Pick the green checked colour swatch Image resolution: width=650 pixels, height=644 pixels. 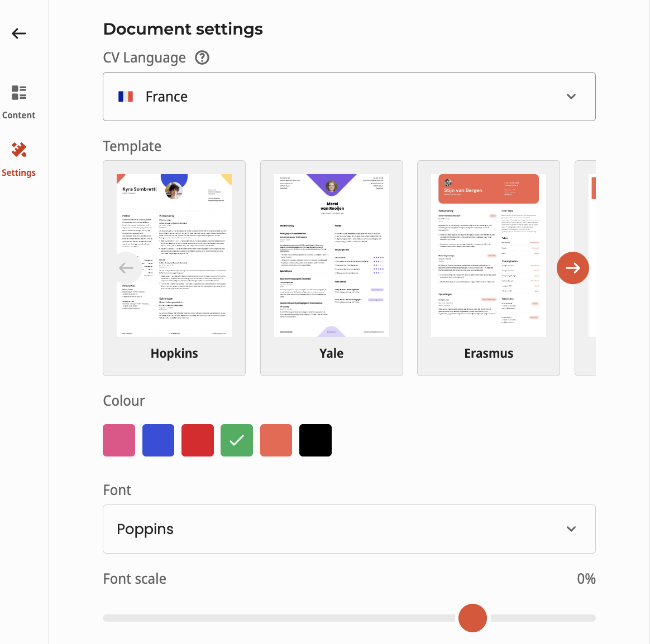[x=237, y=440]
